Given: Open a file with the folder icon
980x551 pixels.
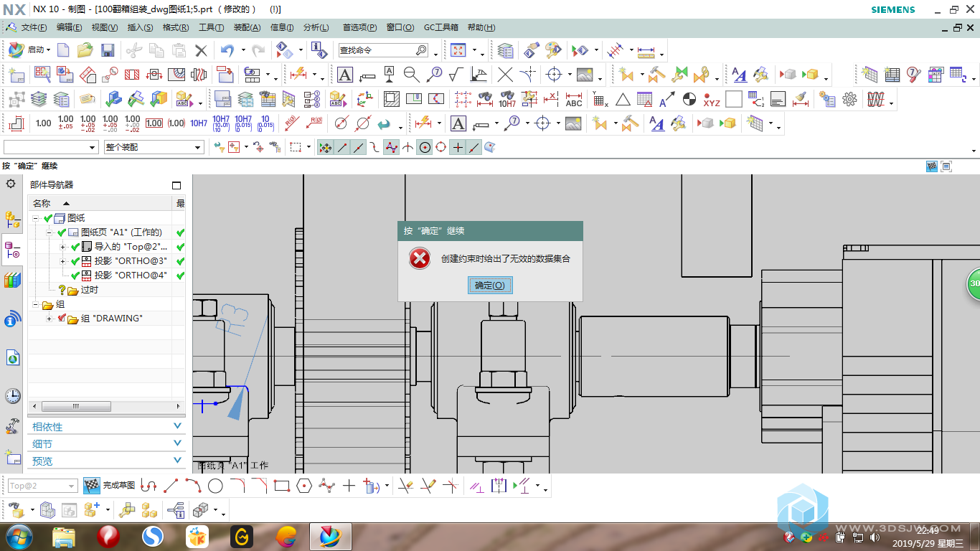Looking at the screenshot, I should (85, 50).
